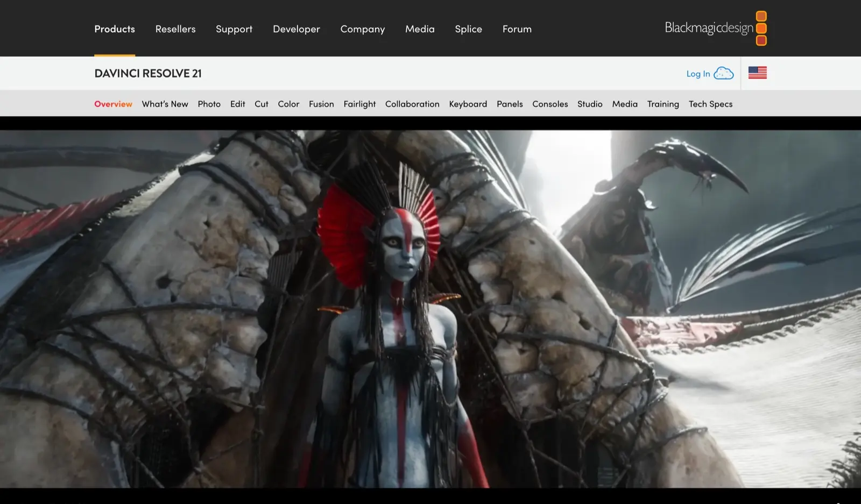Go to Resellers page

click(175, 29)
